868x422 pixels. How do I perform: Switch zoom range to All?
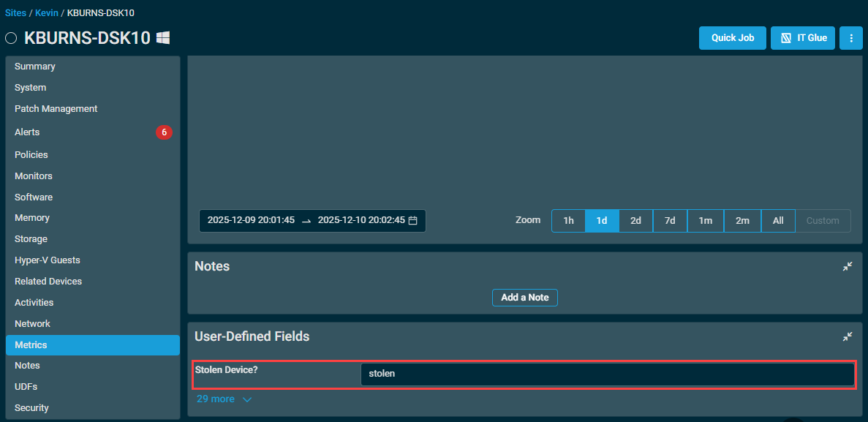778,221
